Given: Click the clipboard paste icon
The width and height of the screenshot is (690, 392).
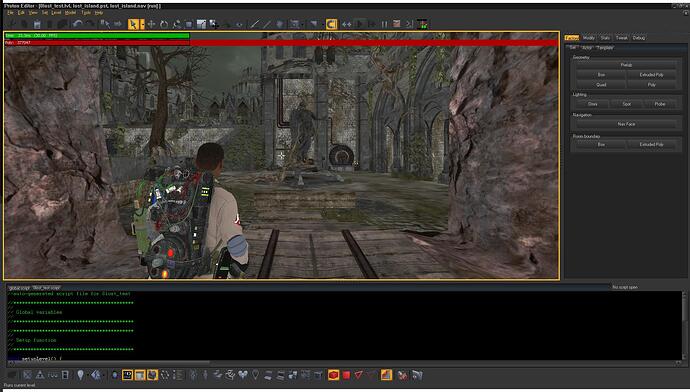Looking at the screenshot, I should 37,24.
